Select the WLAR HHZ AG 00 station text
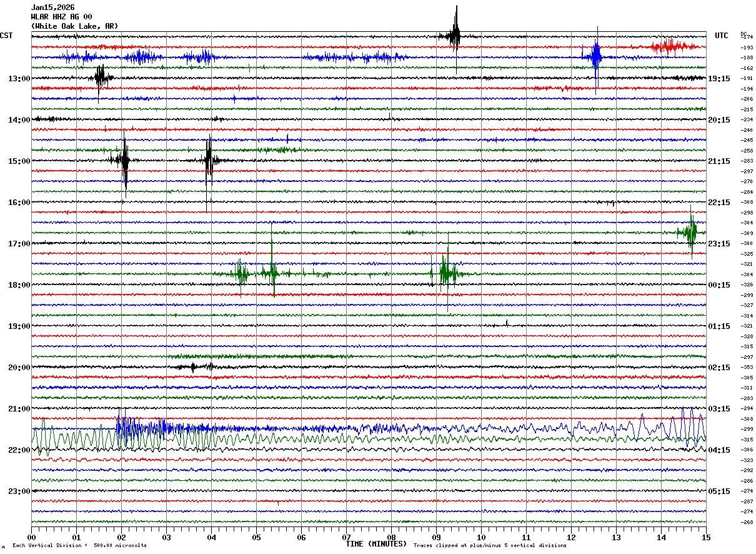756x554 pixels. click(x=61, y=17)
